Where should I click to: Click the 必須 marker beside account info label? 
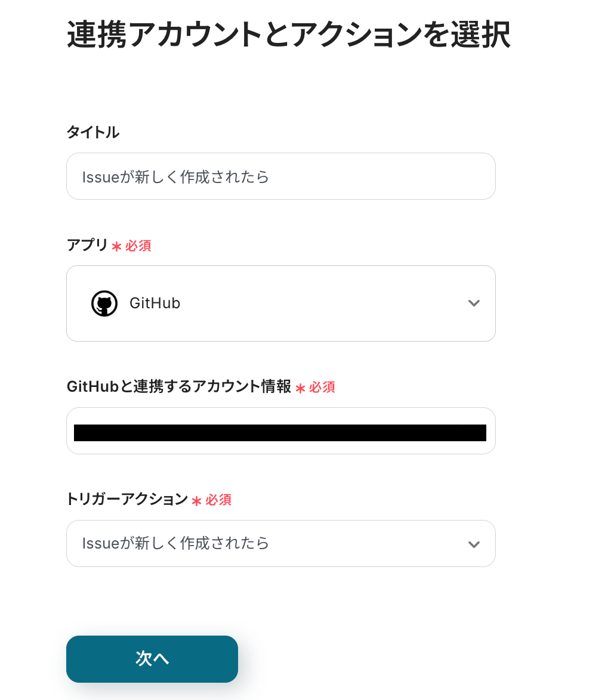tap(322, 387)
